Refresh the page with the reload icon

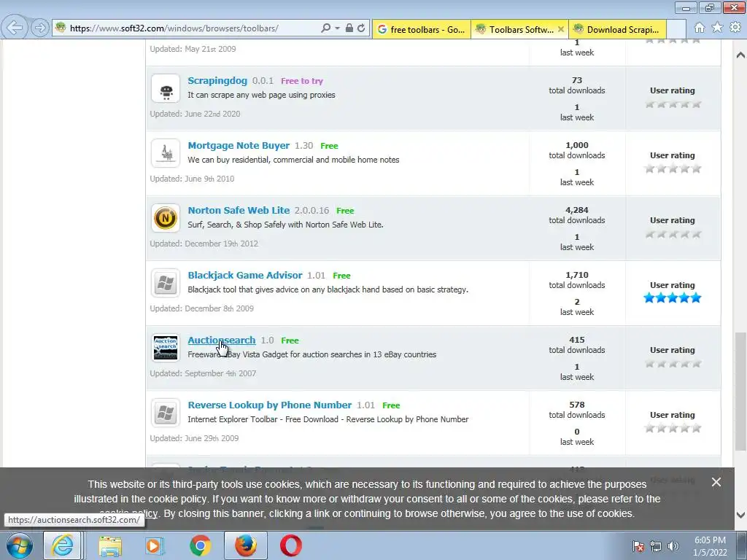[362, 28]
